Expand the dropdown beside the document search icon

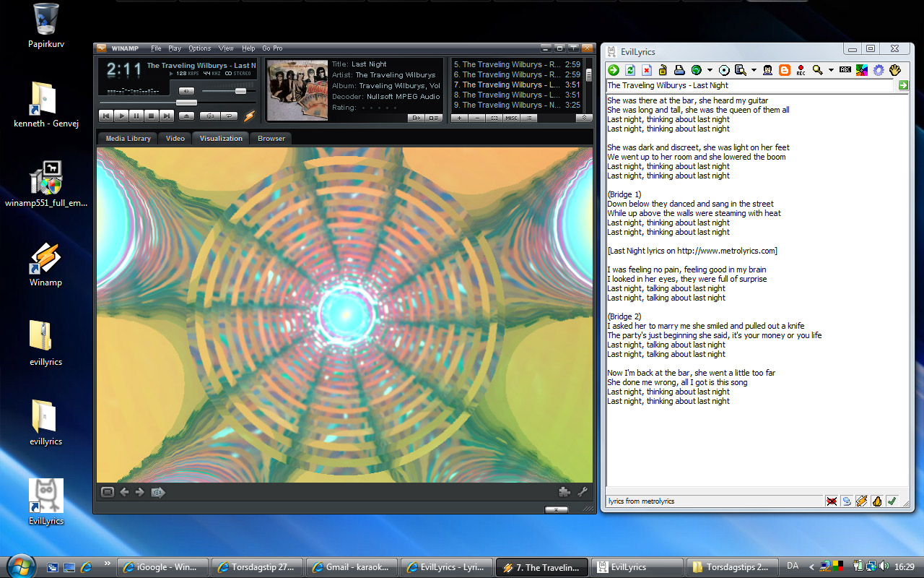(x=754, y=70)
